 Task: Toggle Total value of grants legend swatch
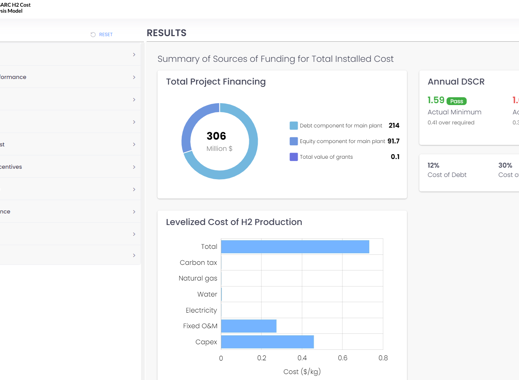point(294,157)
